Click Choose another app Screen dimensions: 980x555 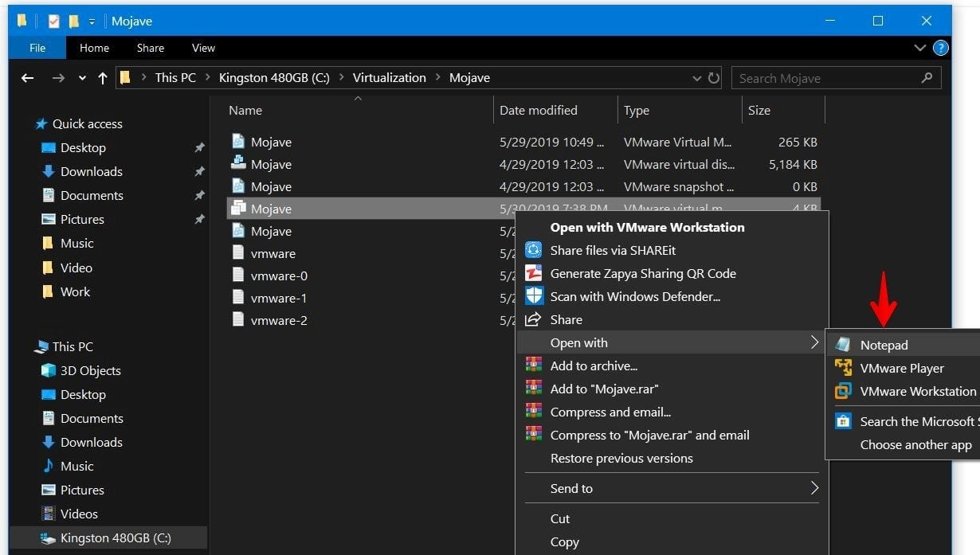915,444
